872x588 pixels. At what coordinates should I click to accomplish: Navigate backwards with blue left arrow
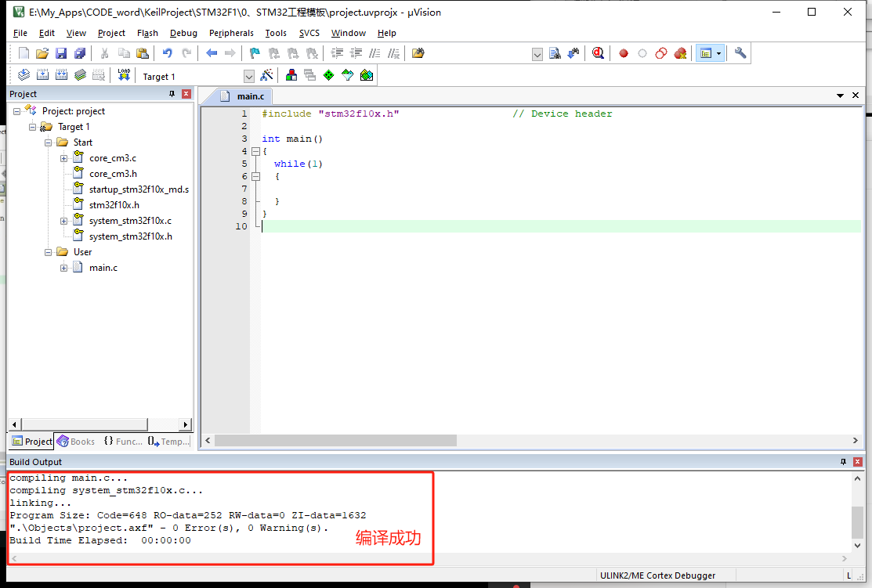click(212, 53)
